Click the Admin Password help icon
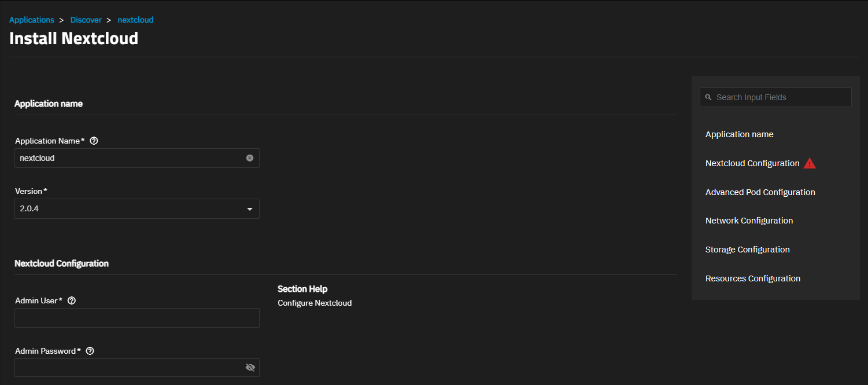 point(90,351)
